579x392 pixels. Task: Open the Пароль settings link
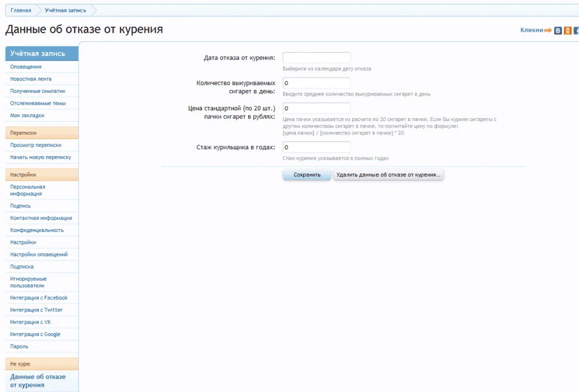point(18,346)
